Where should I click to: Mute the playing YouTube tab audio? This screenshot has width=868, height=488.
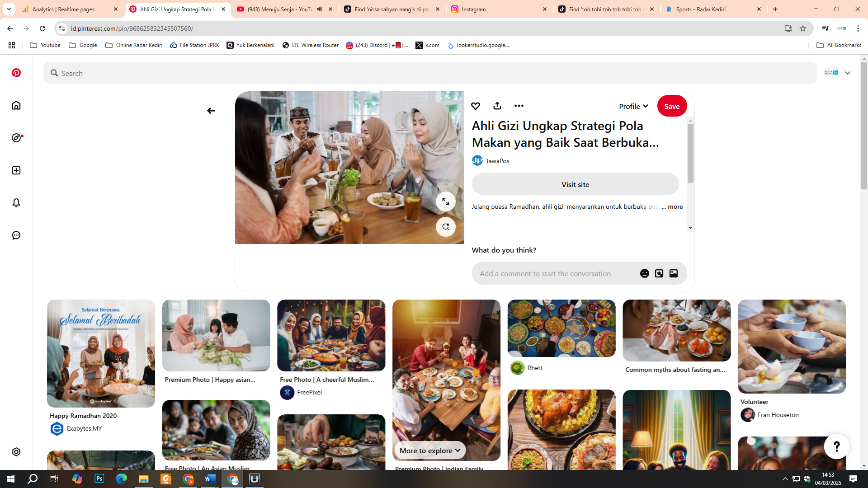pyautogui.click(x=320, y=9)
